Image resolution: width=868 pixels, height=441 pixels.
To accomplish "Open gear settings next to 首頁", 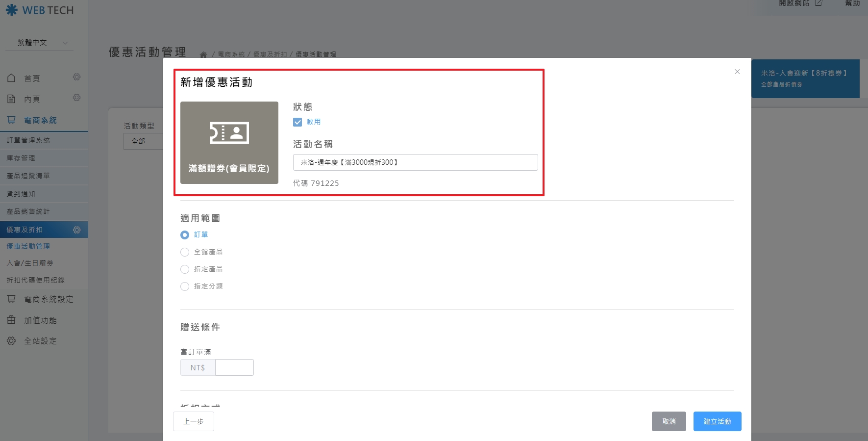I will [76, 77].
